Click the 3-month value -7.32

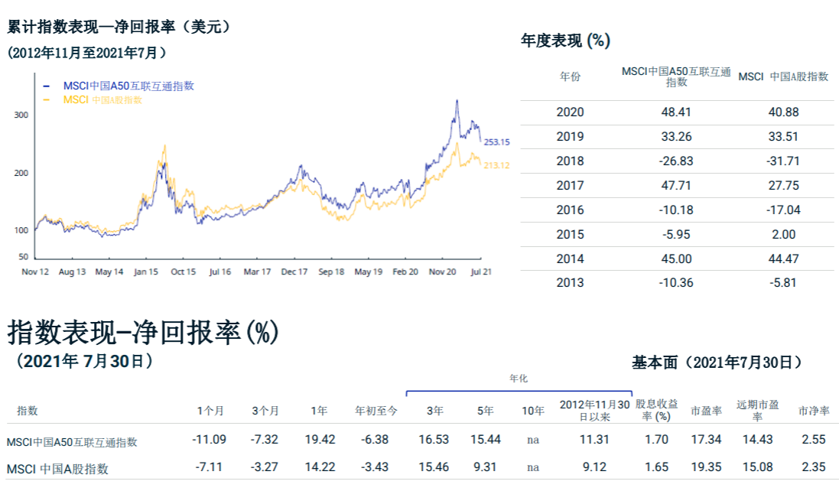pos(265,440)
